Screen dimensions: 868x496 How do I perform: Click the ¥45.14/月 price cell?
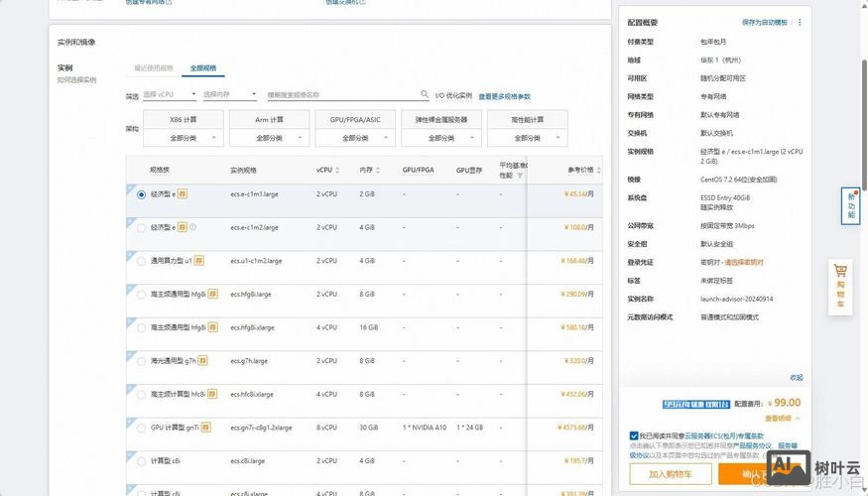579,193
